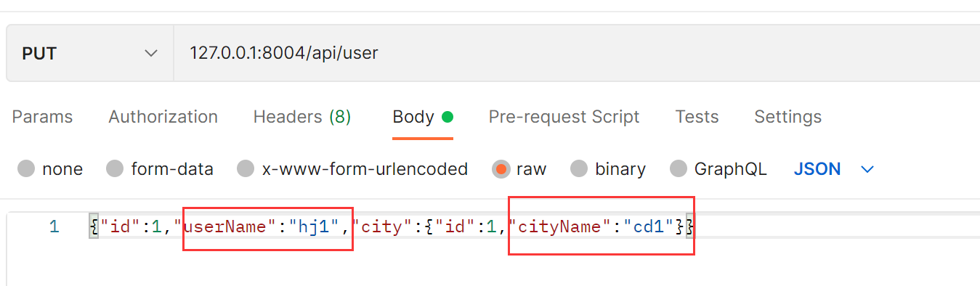This screenshot has width=980, height=286.
Task: Click line number 1 in editor
Action: (x=54, y=227)
